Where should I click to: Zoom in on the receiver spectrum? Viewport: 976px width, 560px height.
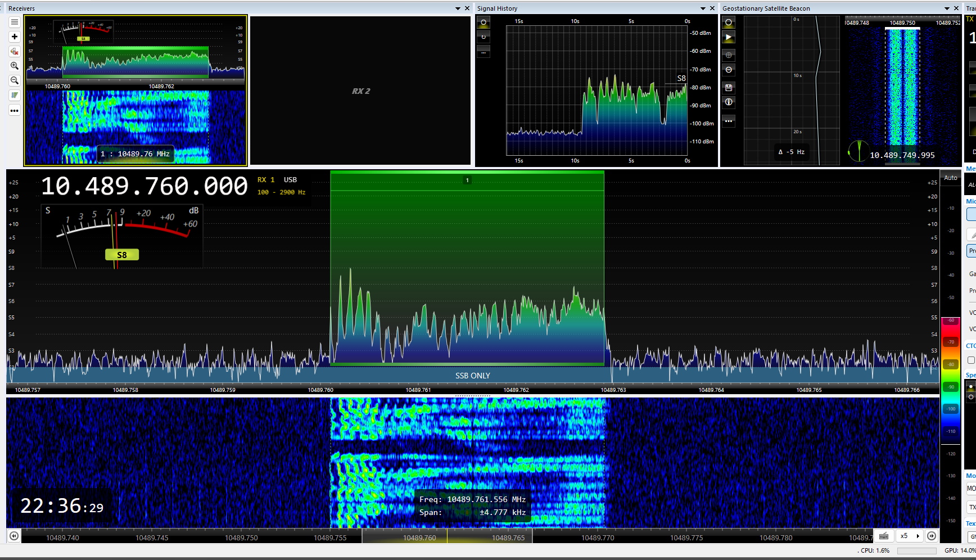[x=15, y=66]
